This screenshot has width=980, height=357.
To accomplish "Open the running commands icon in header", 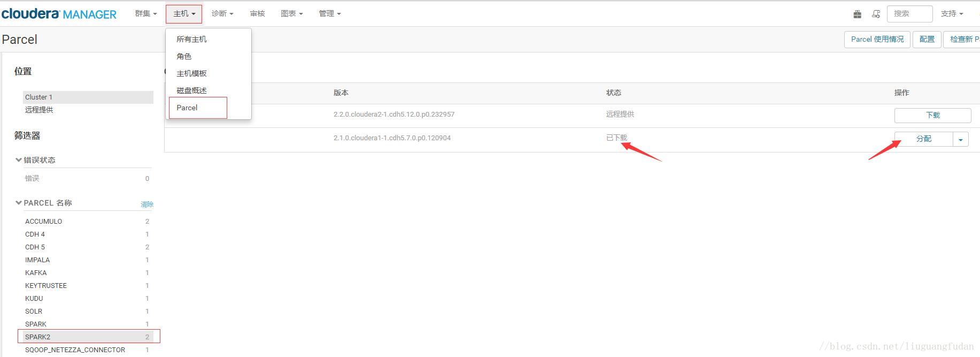I will (x=876, y=14).
